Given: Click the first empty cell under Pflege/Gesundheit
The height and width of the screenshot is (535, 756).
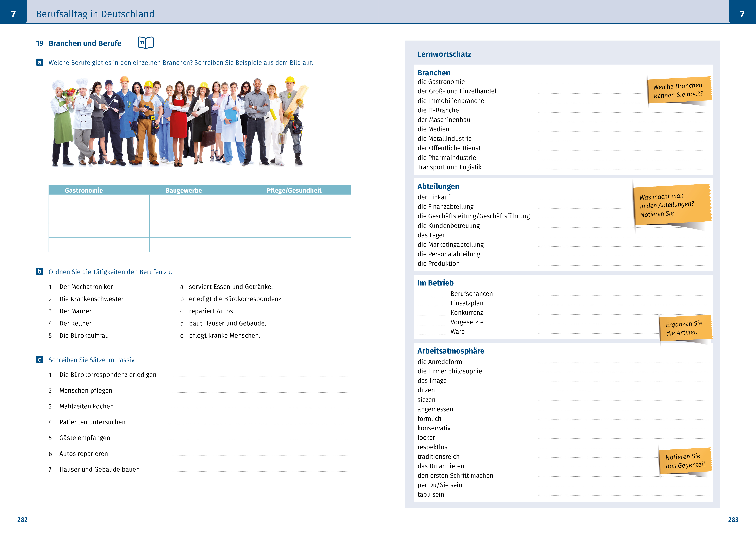Looking at the screenshot, I should [300, 202].
